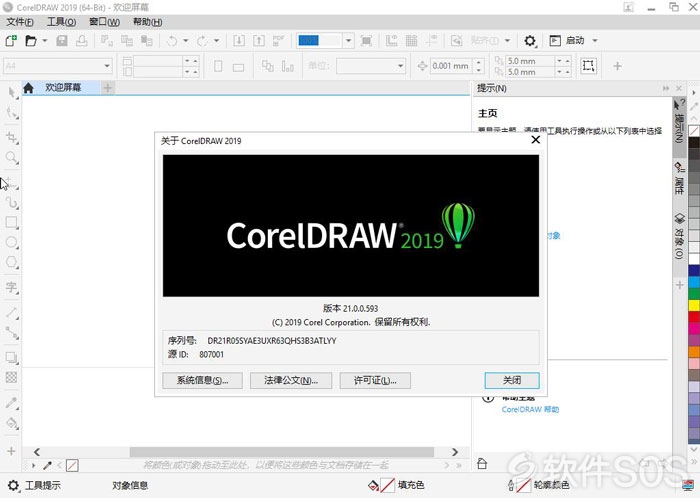The image size is (700, 498).
Task: Open the Launch application dropdown arrow
Action: (595, 41)
